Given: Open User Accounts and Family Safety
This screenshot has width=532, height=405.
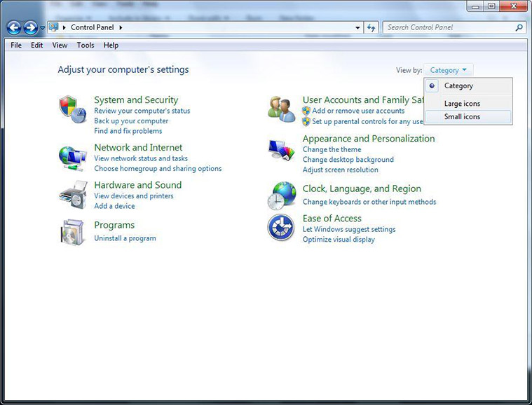Looking at the screenshot, I should (x=363, y=99).
